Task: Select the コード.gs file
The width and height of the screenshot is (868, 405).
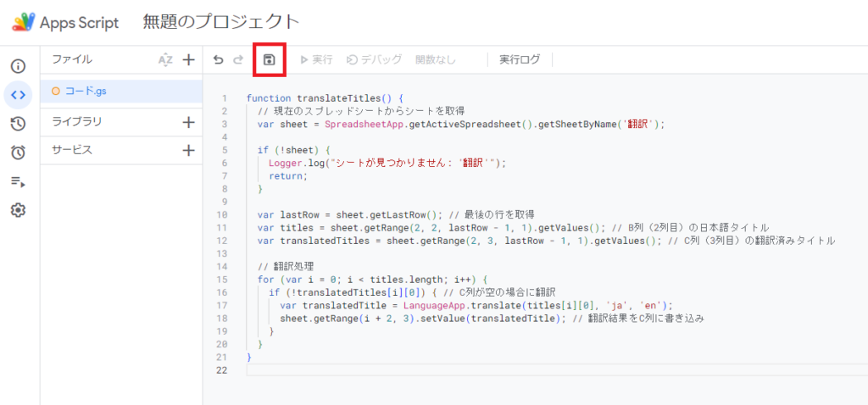Action: click(85, 91)
